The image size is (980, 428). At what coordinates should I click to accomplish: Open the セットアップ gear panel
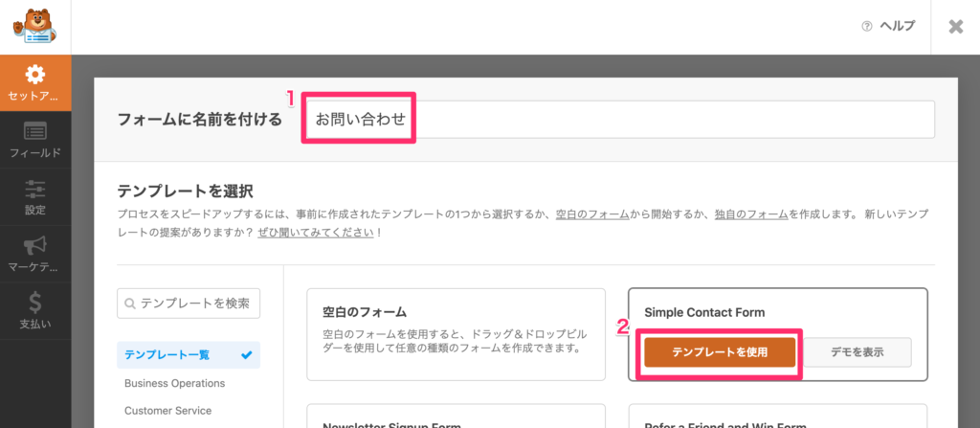(35, 83)
